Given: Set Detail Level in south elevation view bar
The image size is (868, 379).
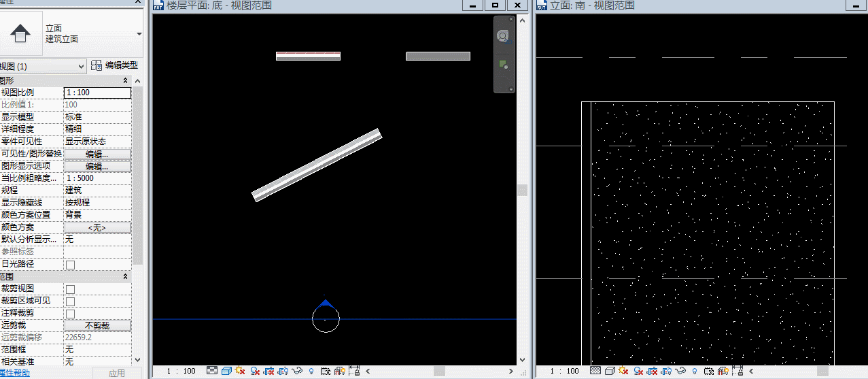Looking at the screenshot, I should 595,371.
